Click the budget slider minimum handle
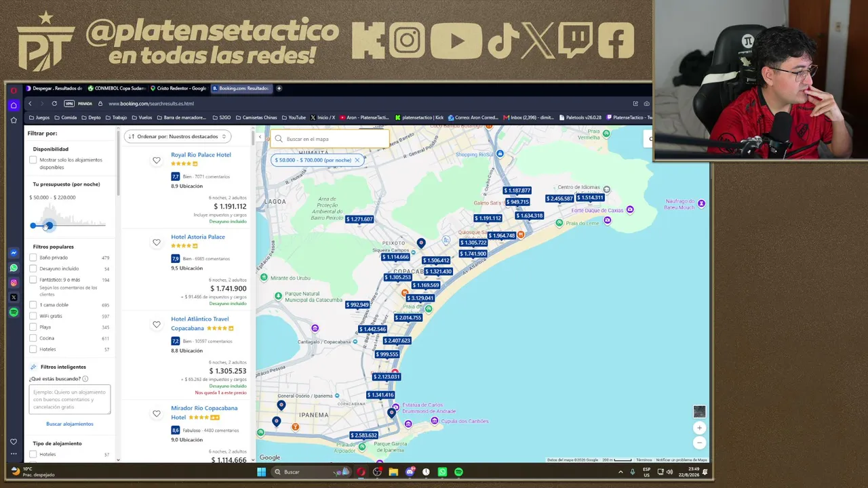Screen dimensions: 868x488 pyautogui.click(x=33, y=225)
